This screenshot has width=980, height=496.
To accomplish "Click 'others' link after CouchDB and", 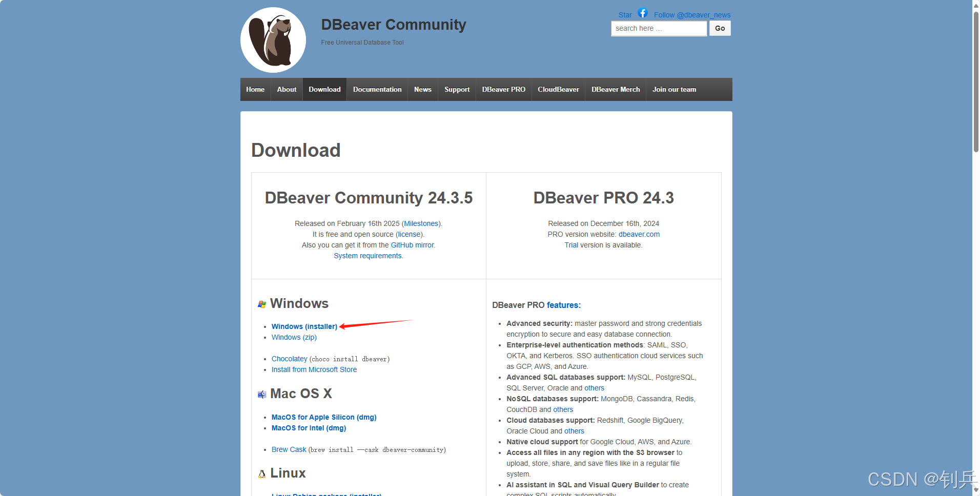I will [x=563, y=409].
